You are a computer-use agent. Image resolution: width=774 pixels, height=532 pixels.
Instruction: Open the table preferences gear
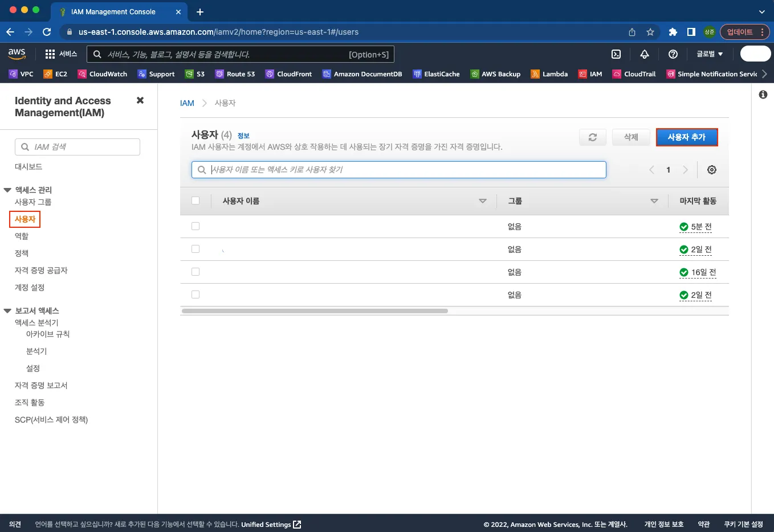click(712, 170)
